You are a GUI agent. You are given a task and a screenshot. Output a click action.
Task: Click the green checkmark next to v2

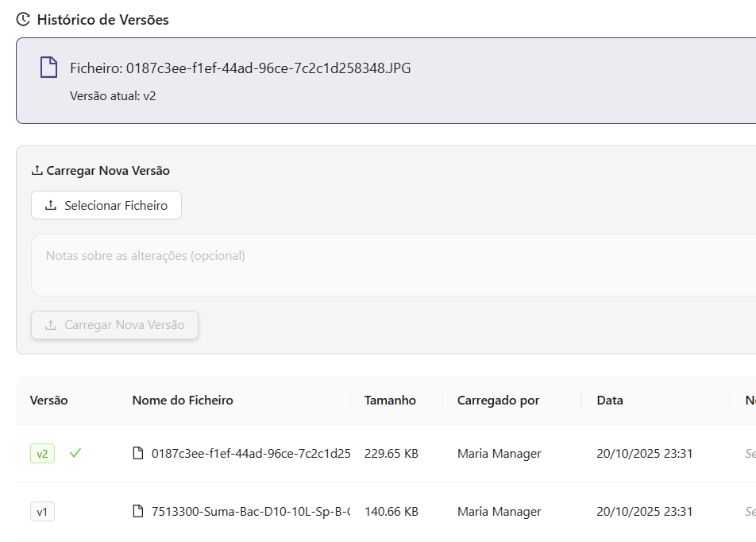pyautogui.click(x=75, y=453)
